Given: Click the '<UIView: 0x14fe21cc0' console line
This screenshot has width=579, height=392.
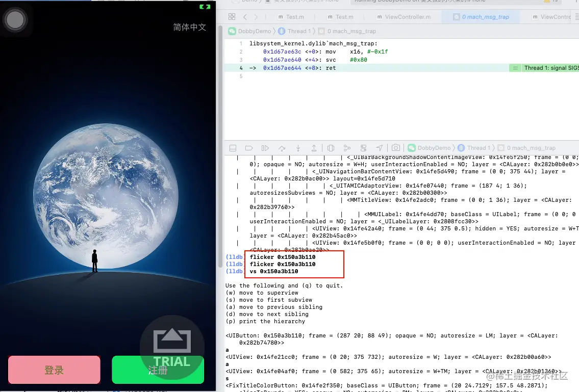Looking at the screenshot, I should [388, 357].
